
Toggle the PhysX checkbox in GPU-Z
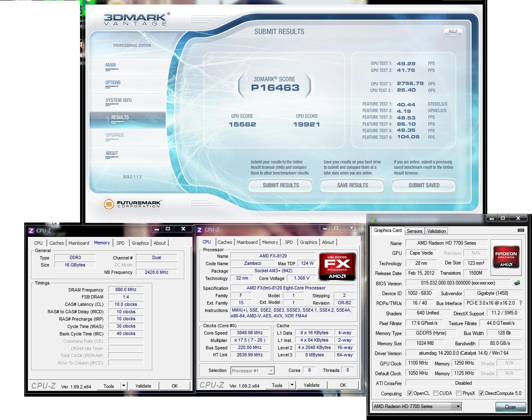click(459, 393)
